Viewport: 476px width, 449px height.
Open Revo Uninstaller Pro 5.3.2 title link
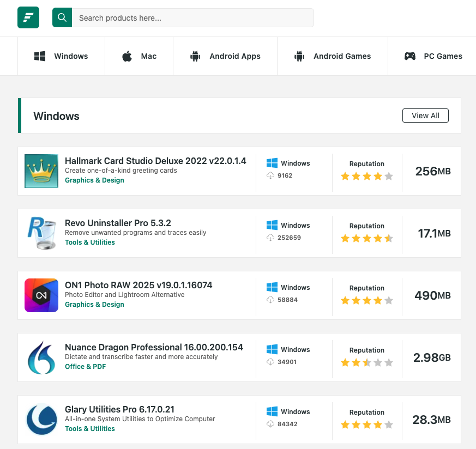click(x=118, y=223)
